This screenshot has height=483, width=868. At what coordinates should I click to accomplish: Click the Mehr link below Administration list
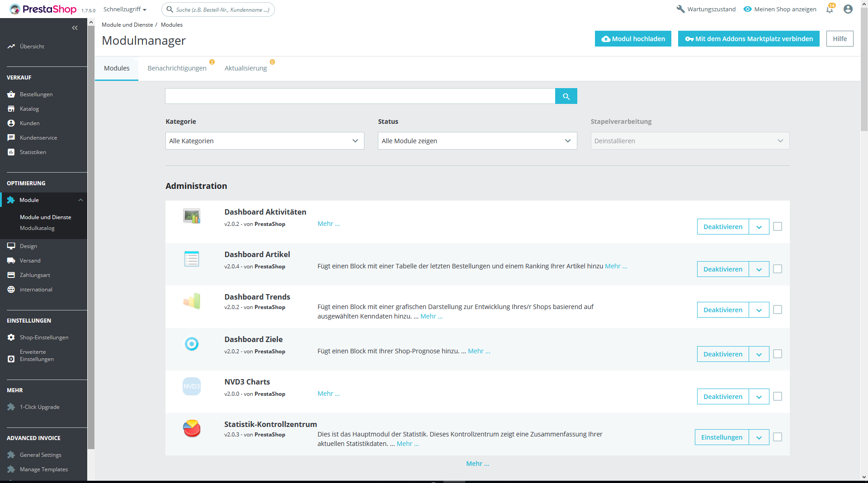pyautogui.click(x=477, y=464)
